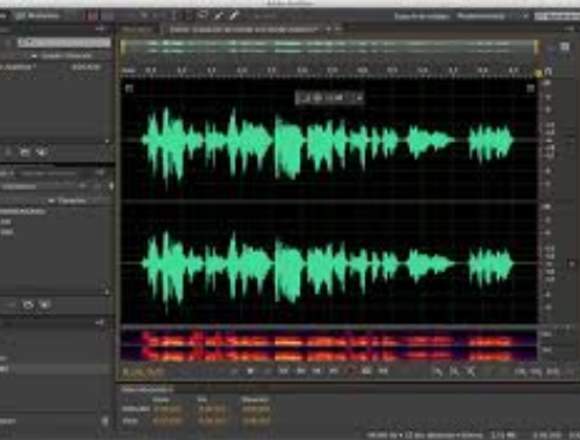Select the Spot Healing Brush tool

coord(235,15)
